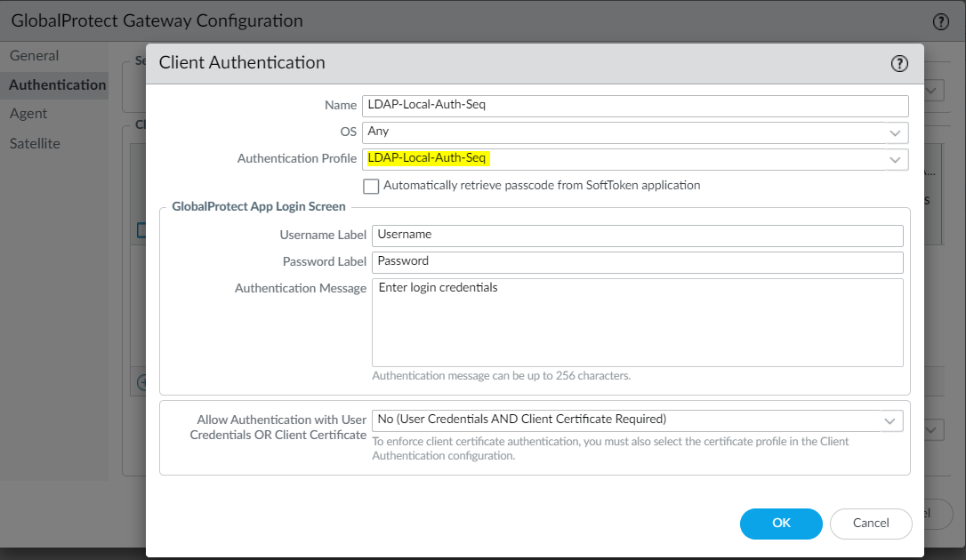Open help for Client Authentication dialog

click(898, 63)
